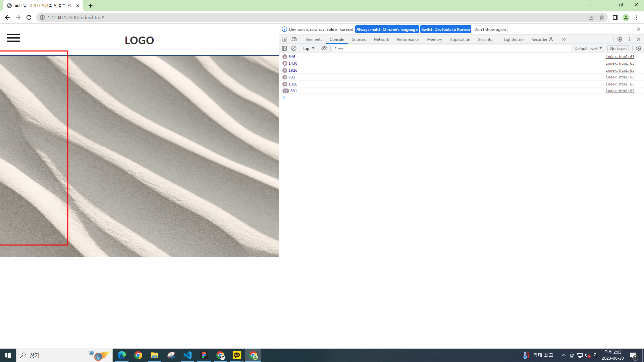Expand the top context dropdown
This screenshot has width=644, height=362.
coord(309,48)
